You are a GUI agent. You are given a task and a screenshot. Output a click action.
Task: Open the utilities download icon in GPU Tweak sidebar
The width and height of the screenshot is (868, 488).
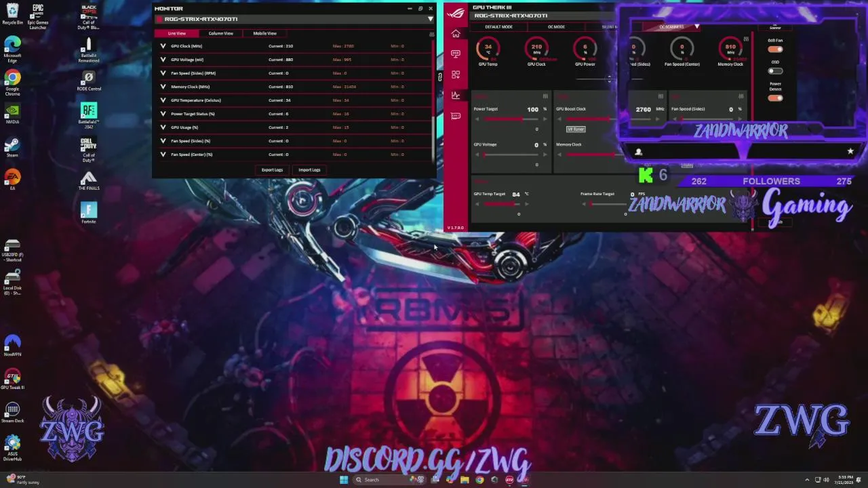coord(456,74)
